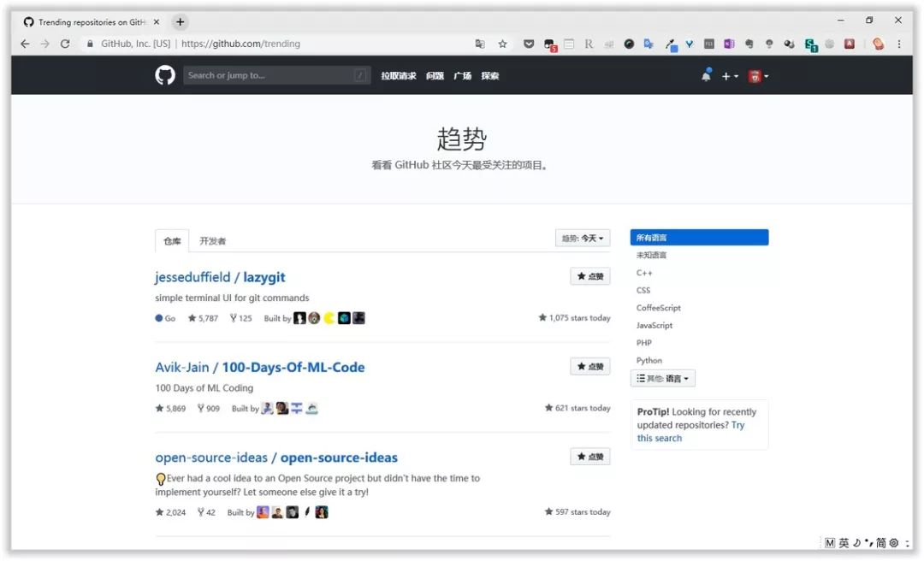Click the browser forward arrow
The image size is (924, 561).
coord(44,44)
